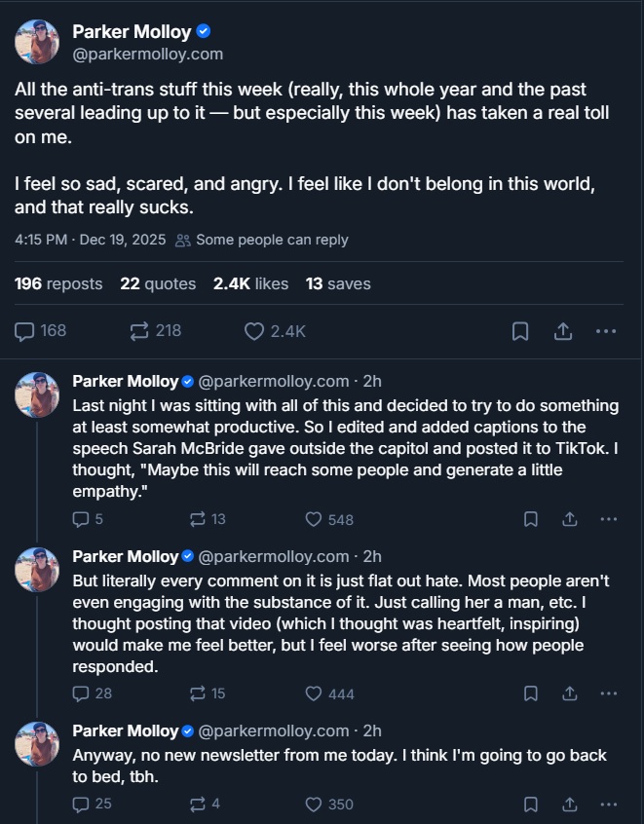Share the "flat out hate" reply
This screenshot has height=824, width=644.
(570, 693)
